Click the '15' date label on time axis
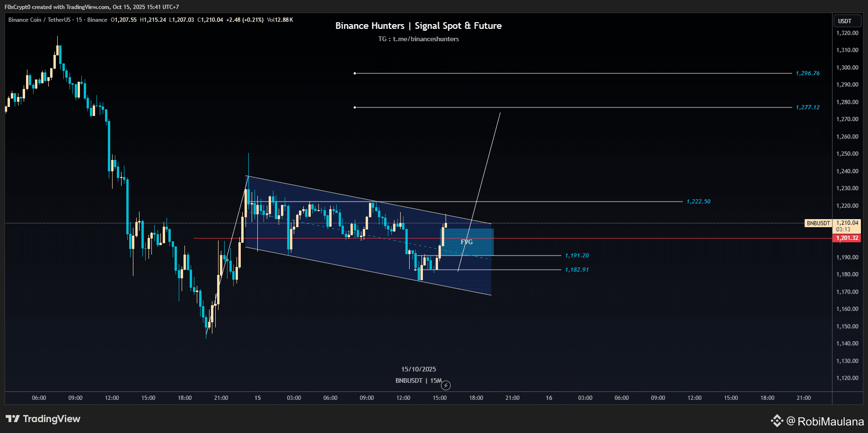 [258, 398]
